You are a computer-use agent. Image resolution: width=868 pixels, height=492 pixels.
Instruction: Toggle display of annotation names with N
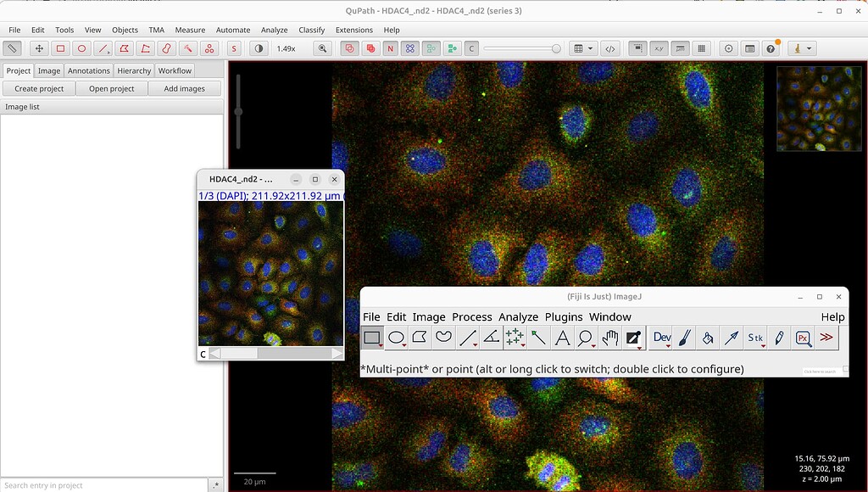(390, 48)
